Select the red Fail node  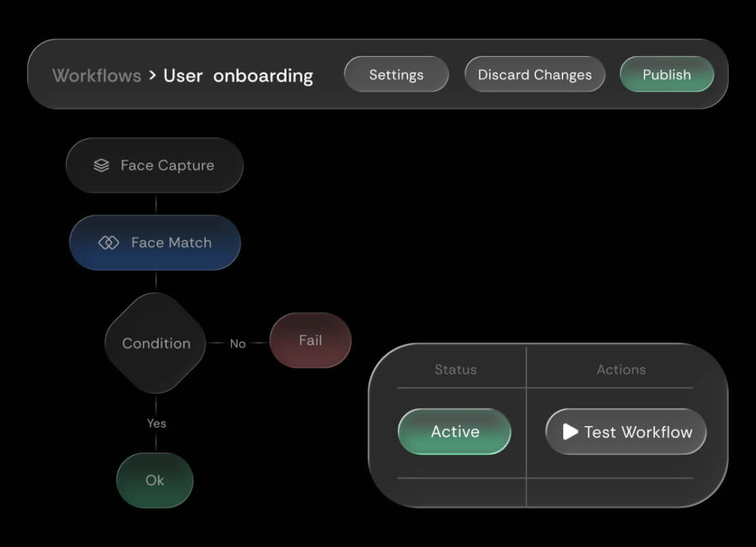point(310,340)
